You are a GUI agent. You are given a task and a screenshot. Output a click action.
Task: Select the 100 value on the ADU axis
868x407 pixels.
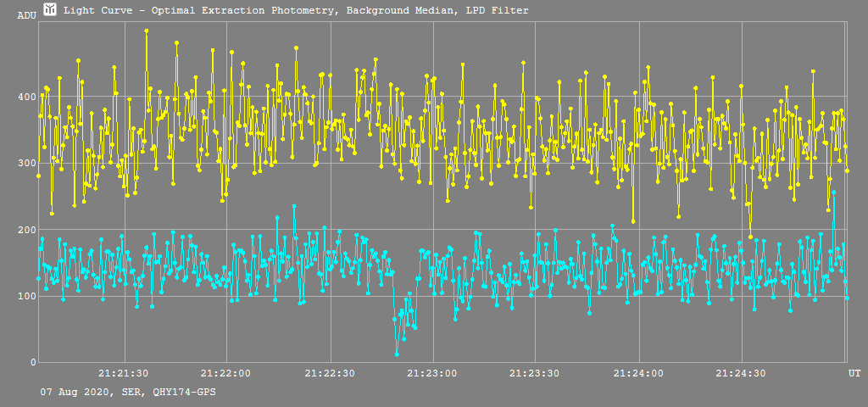26,296
